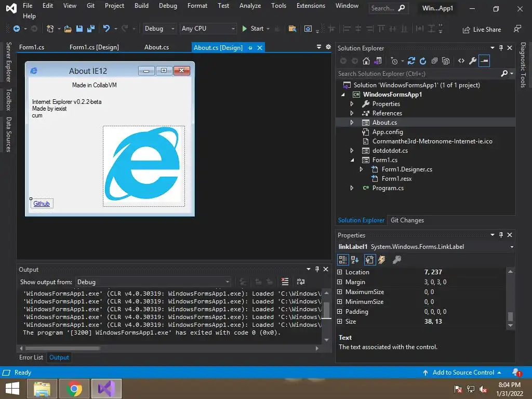
Task: Open the Build menu
Action: 141,6
